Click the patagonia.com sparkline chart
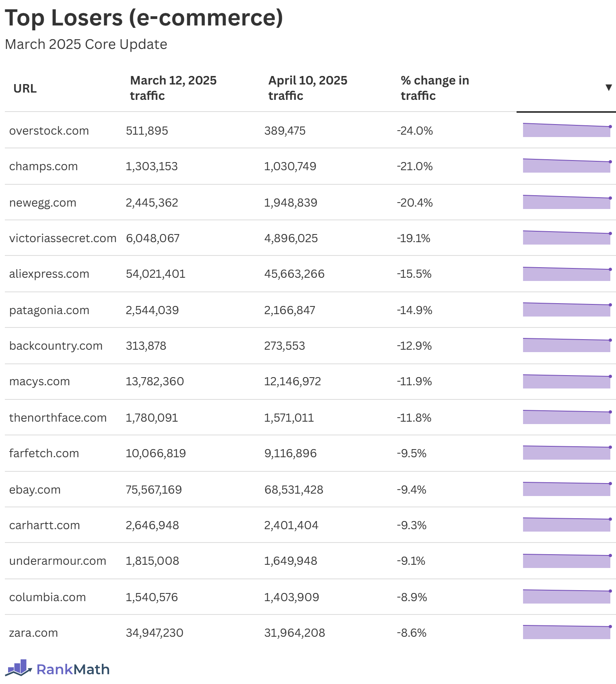This screenshot has width=616, height=684. 567,309
